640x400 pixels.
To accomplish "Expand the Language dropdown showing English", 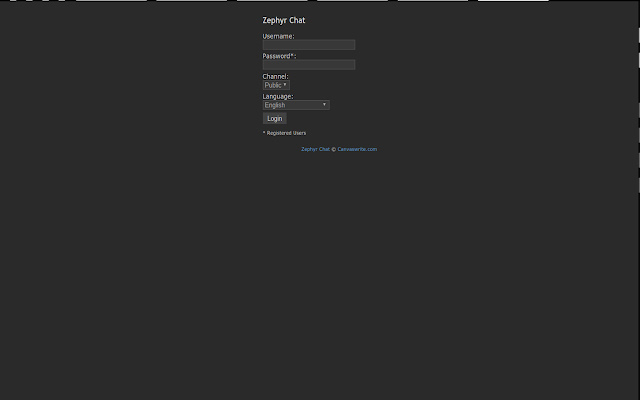I will pos(296,105).
